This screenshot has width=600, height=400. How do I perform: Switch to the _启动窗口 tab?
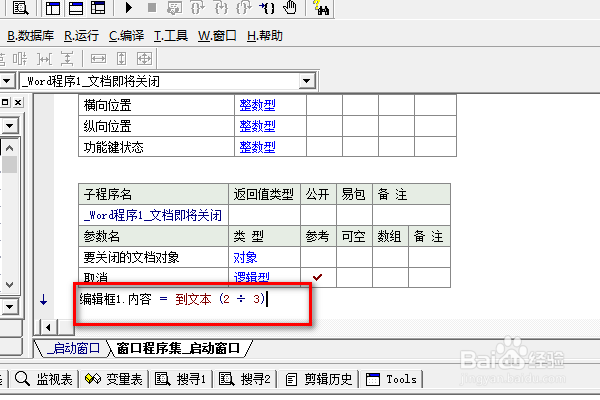point(73,348)
